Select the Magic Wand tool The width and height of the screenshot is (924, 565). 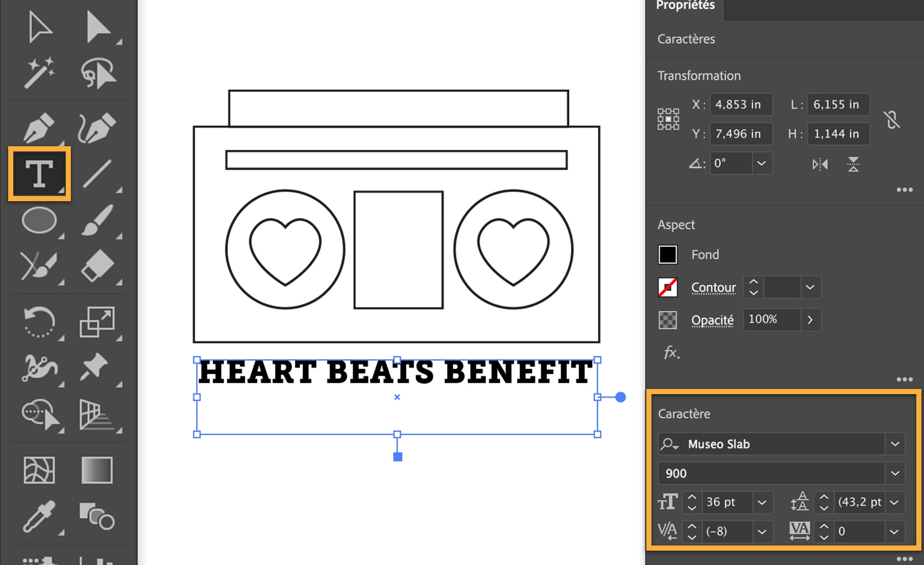tap(40, 72)
